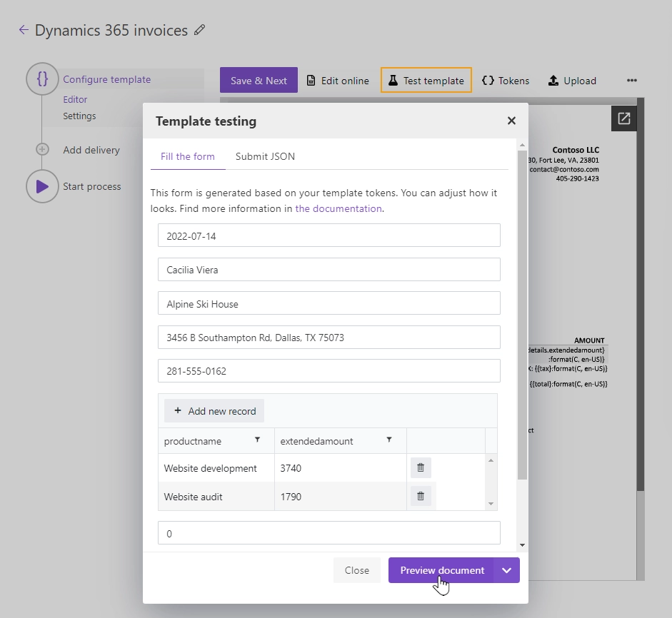Focus the Alpine Ski House field
The image size is (672, 618).
coord(329,303)
